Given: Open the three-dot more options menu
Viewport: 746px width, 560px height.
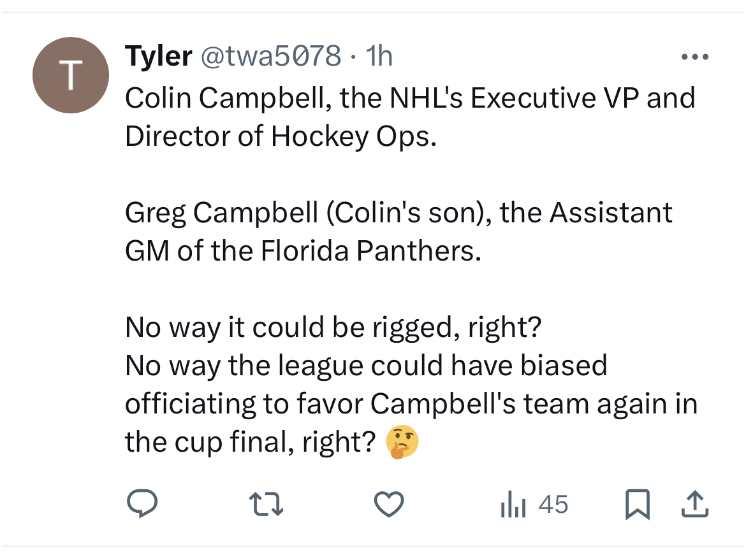Looking at the screenshot, I should click(x=694, y=57).
